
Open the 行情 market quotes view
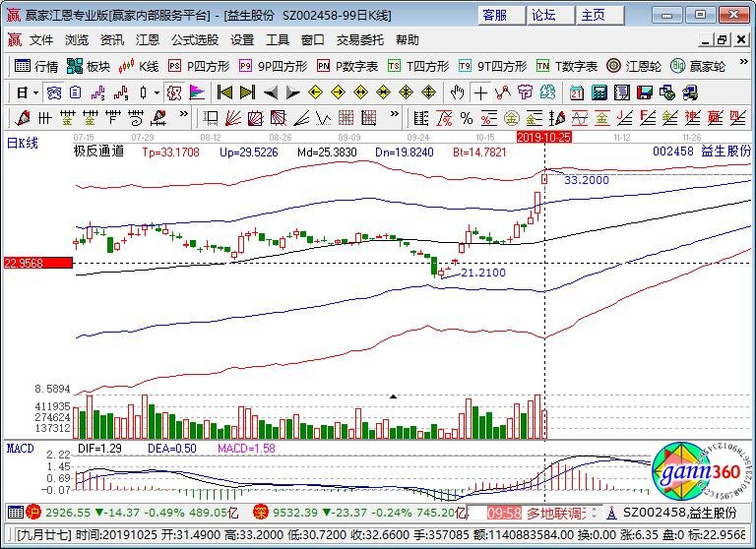36,66
